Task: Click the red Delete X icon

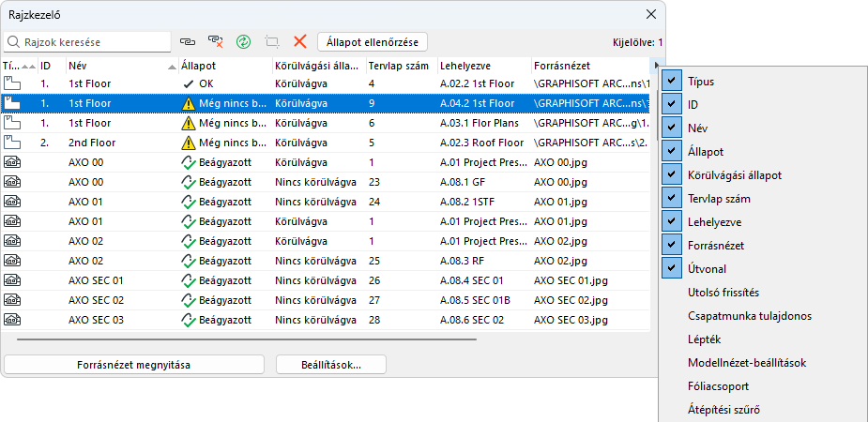Action: click(300, 41)
